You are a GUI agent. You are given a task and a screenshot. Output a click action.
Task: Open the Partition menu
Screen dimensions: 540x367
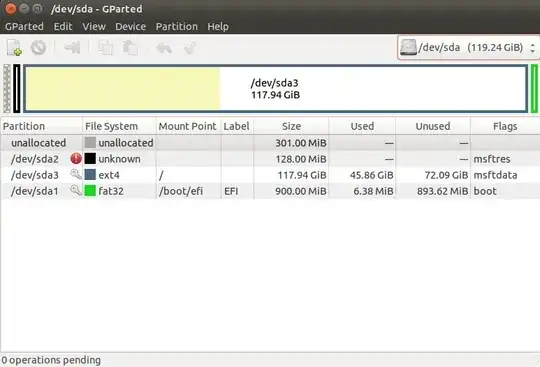pyautogui.click(x=177, y=27)
